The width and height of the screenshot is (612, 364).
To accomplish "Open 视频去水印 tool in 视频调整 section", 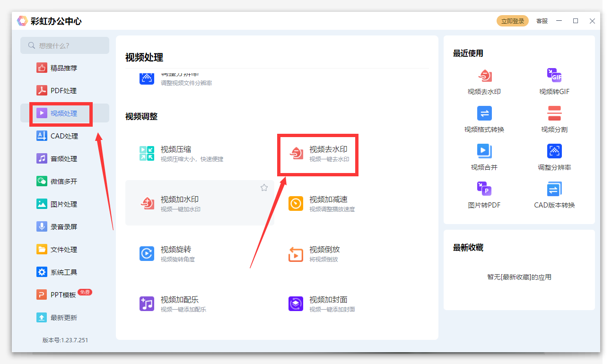I will pyautogui.click(x=318, y=154).
